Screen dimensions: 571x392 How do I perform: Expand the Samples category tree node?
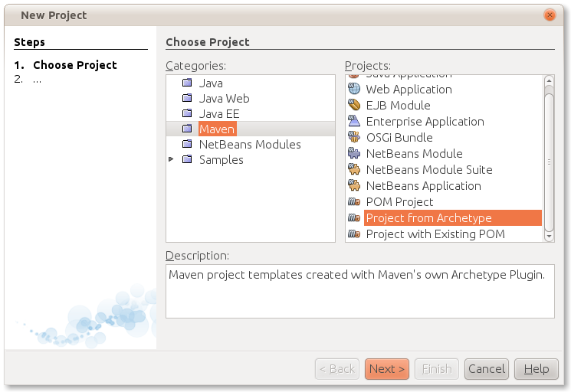tap(171, 159)
